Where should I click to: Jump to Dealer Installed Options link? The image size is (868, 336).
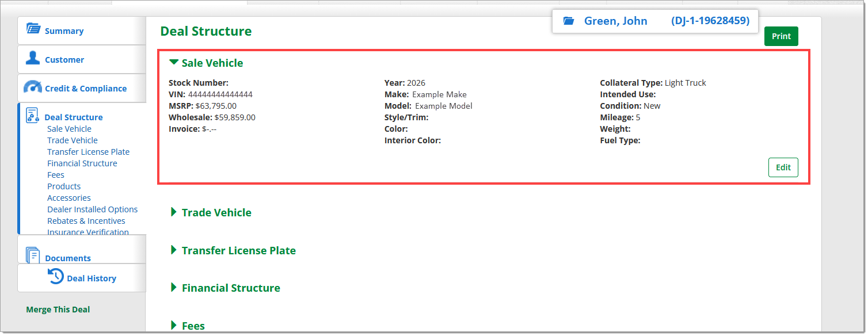[93, 209]
